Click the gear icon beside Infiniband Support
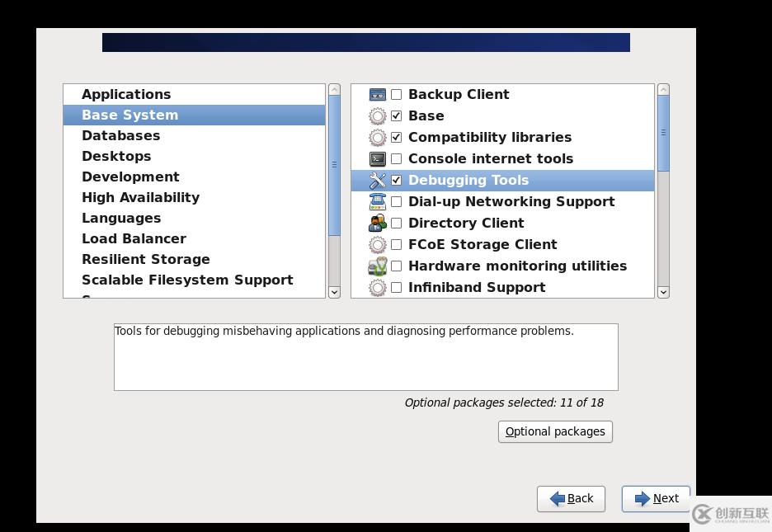 378,287
